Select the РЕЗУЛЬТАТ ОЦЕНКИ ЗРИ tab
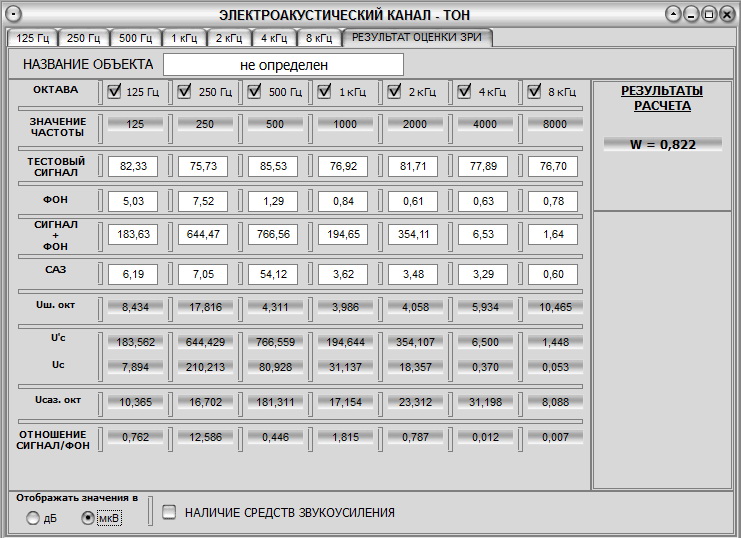The image size is (741, 538). [416, 37]
